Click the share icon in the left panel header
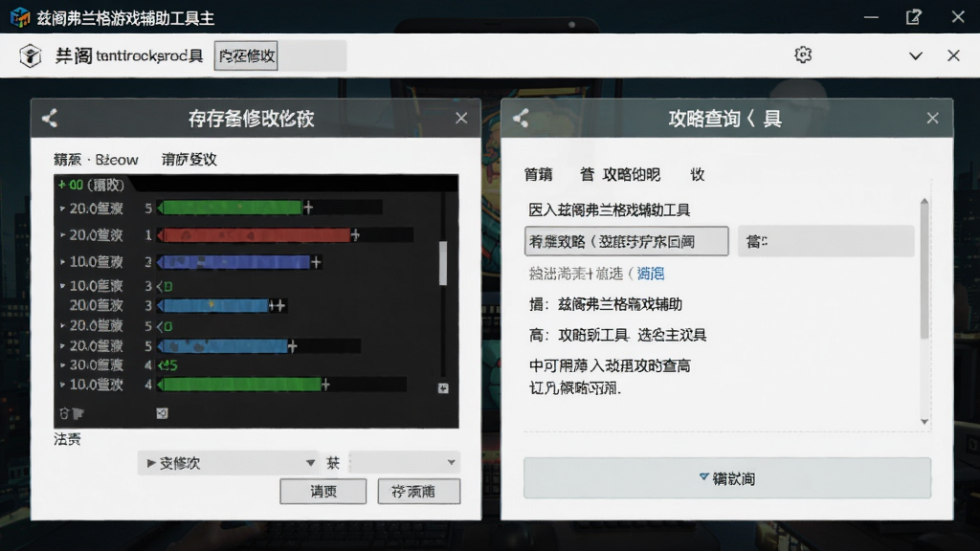 50,118
